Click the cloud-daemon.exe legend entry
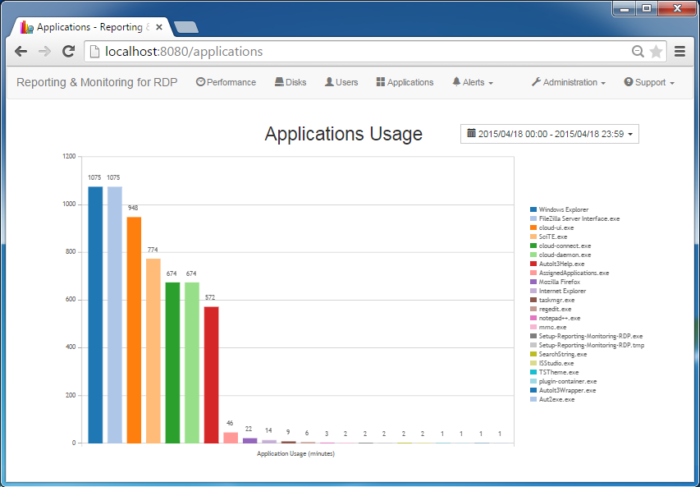 (x=560, y=254)
